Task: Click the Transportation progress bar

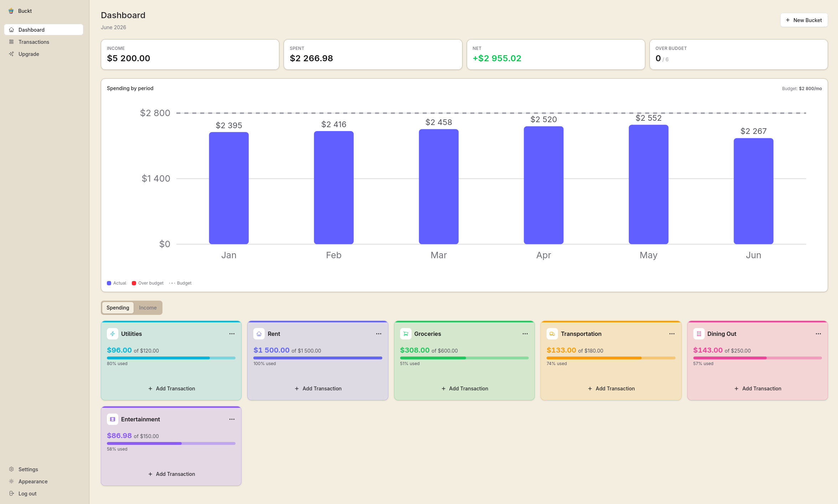Action: 611,358
